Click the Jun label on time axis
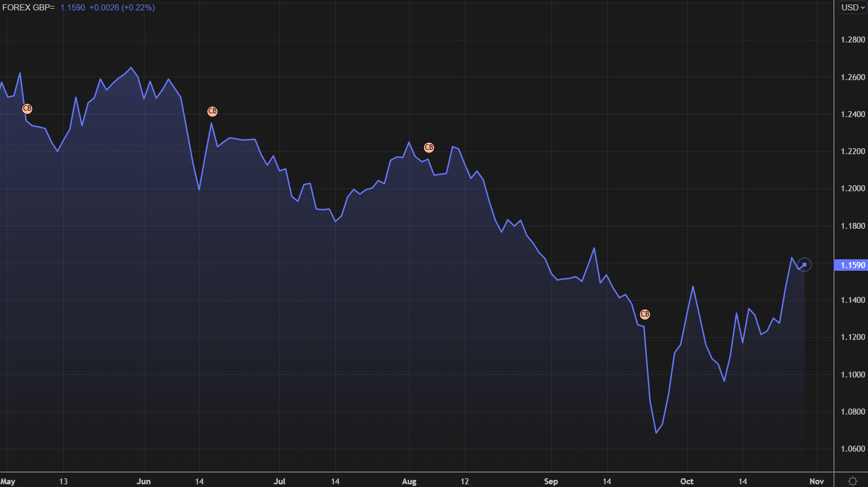The width and height of the screenshot is (868, 487). (143, 482)
